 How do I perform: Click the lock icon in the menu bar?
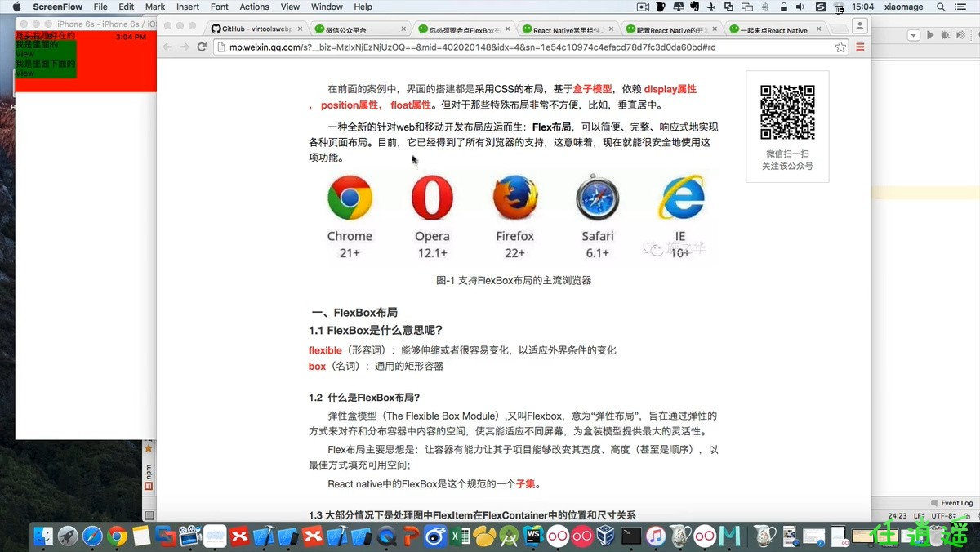(784, 7)
